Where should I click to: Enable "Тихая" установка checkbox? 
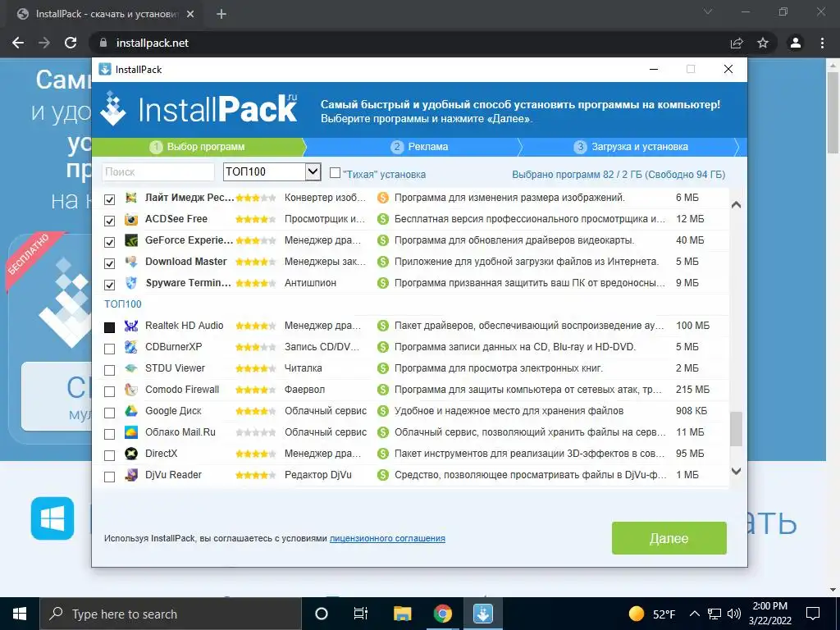336,172
